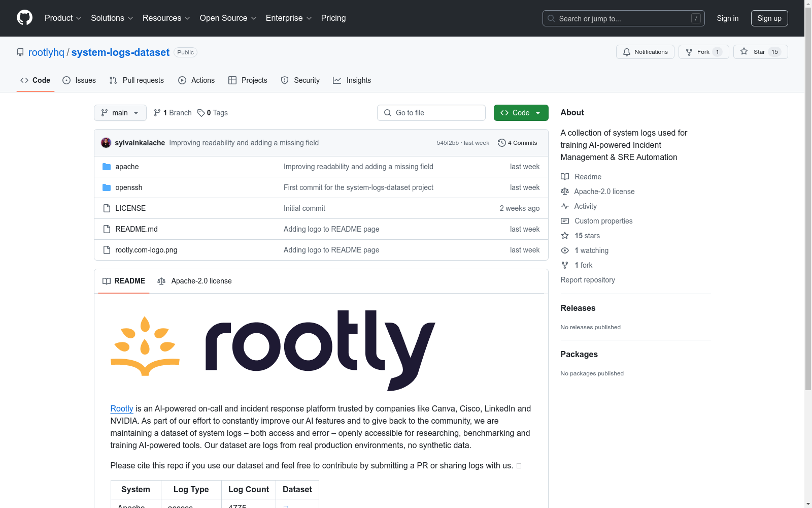The height and width of the screenshot is (508, 812).
Task: Click the Sign up button
Action: pos(769,18)
